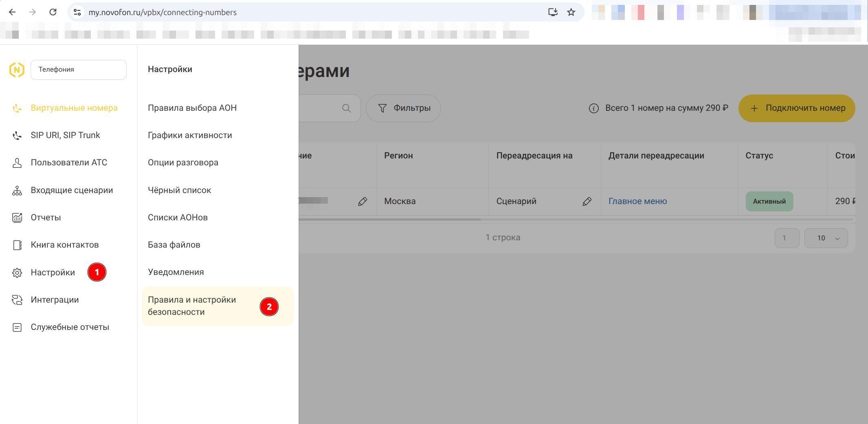Image resolution: width=868 pixels, height=424 pixels.
Task: Click the Пользователи АТС person icon
Action: (x=17, y=163)
